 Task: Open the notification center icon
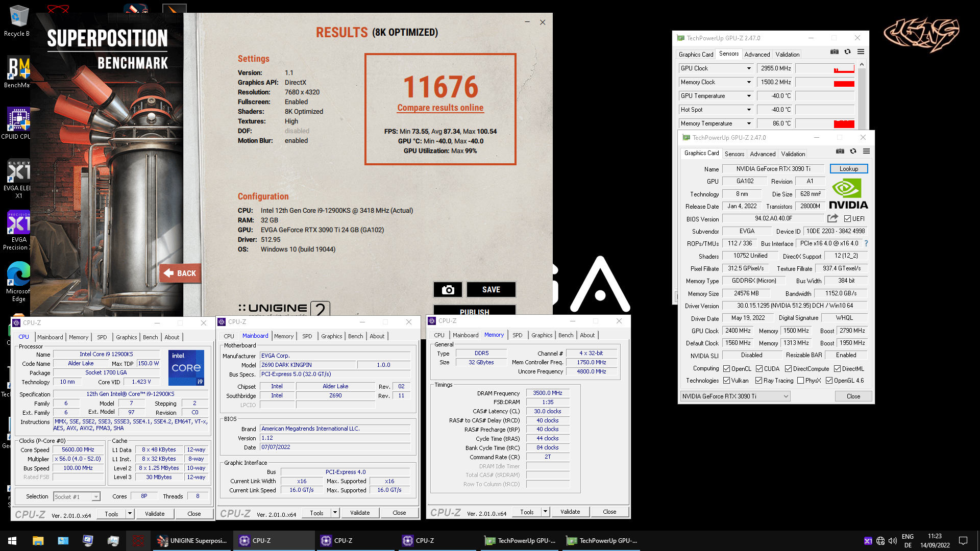[963, 541]
